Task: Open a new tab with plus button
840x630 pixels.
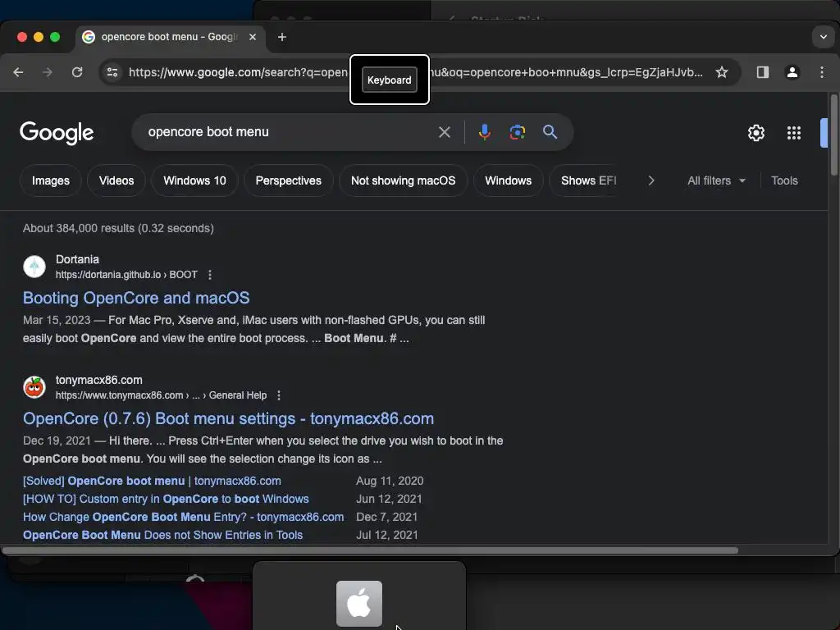Action: pyautogui.click(x=282, y=37)
